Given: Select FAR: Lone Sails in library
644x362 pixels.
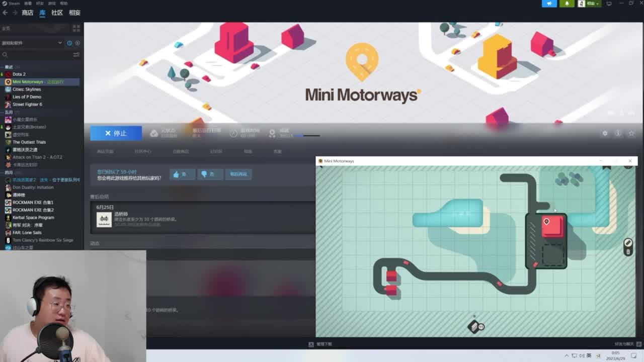Looking at the screenshot, I should 27,233.
